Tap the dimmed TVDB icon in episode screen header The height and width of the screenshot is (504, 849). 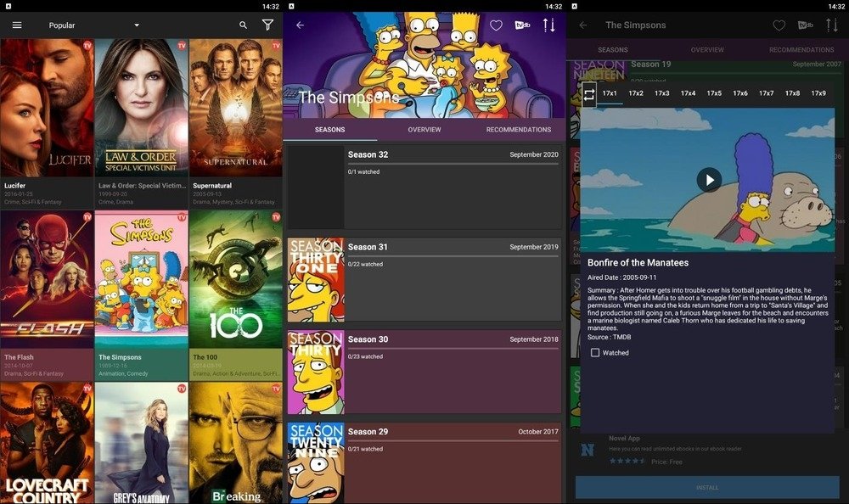[806, 25]
